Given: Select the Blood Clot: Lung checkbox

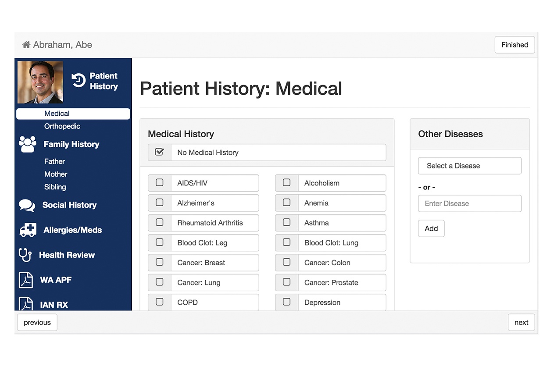Looking at the screenshot, I should 286,242.
